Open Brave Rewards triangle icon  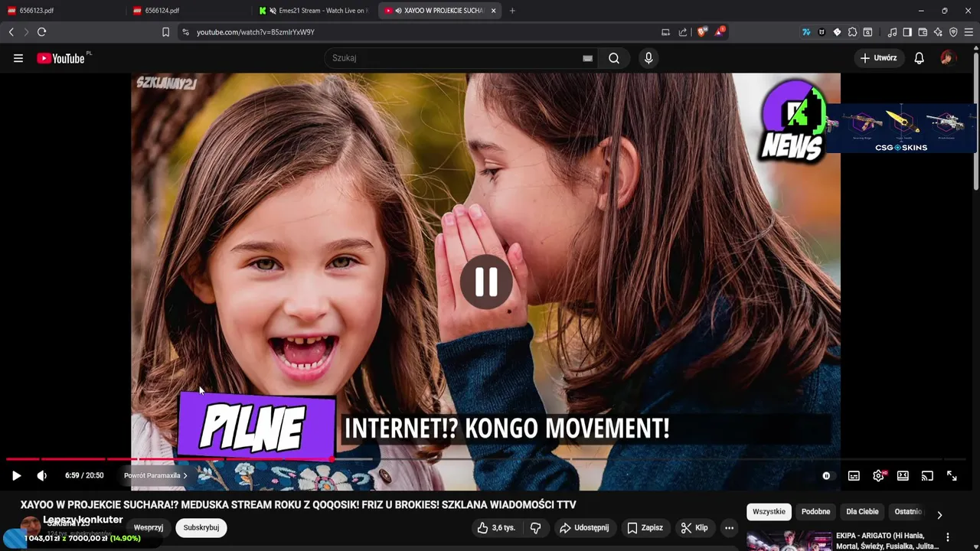[x=720, y=32]
